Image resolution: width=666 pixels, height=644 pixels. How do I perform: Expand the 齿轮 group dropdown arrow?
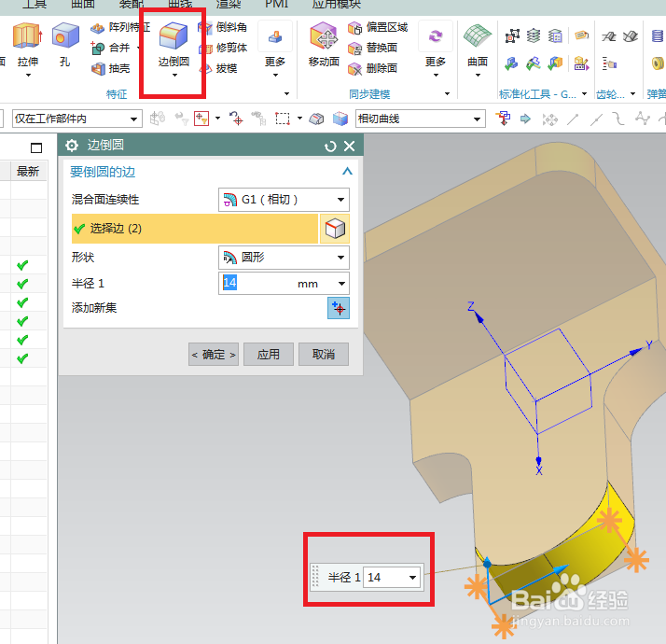click(632, 94)
